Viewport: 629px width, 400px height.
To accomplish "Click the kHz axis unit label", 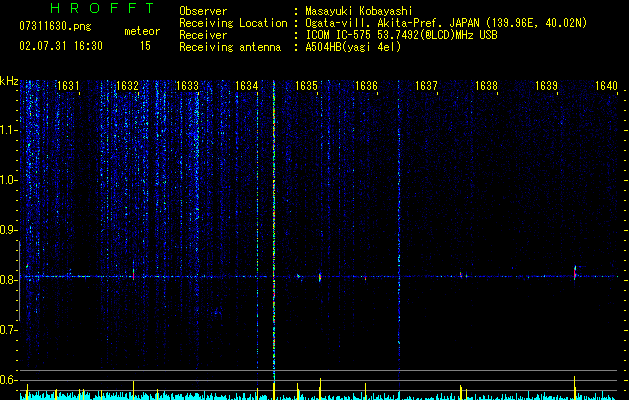I will 9,81.
